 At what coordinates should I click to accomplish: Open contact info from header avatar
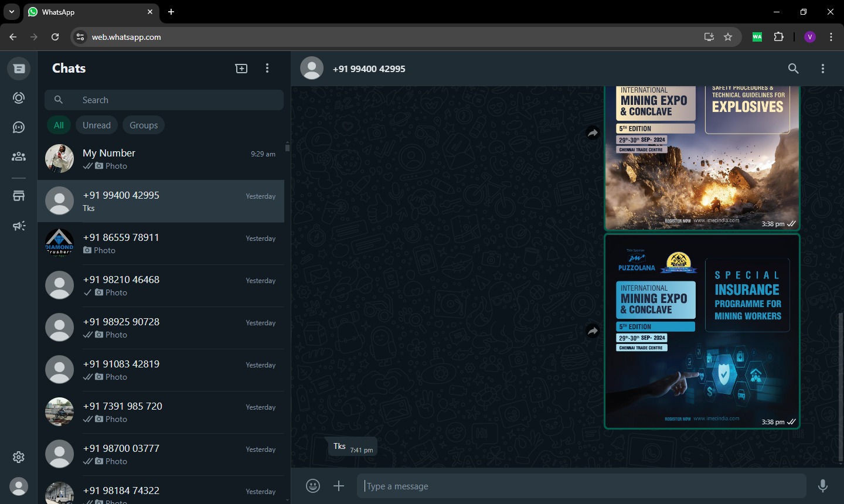312,69
